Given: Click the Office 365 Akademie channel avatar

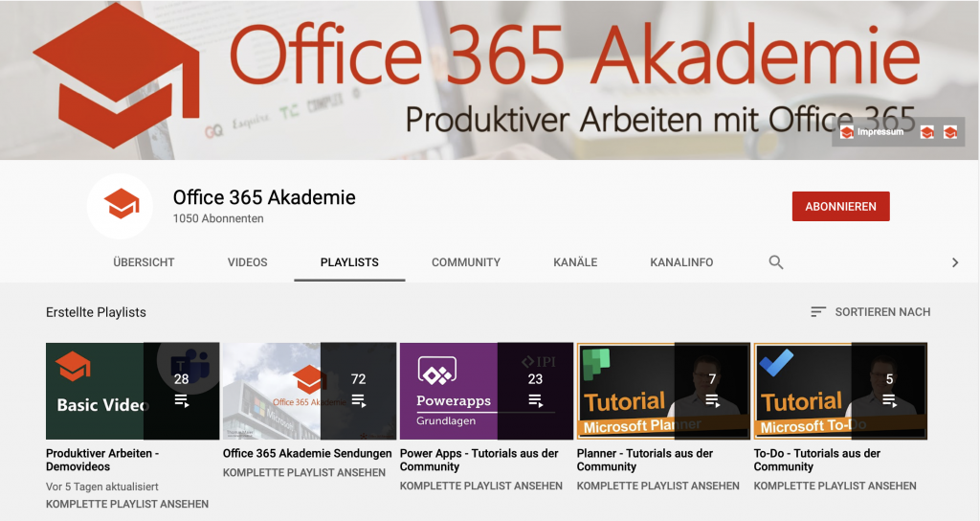Looking at the screenshot, I should pyautogui.click(x=122, y=206).
